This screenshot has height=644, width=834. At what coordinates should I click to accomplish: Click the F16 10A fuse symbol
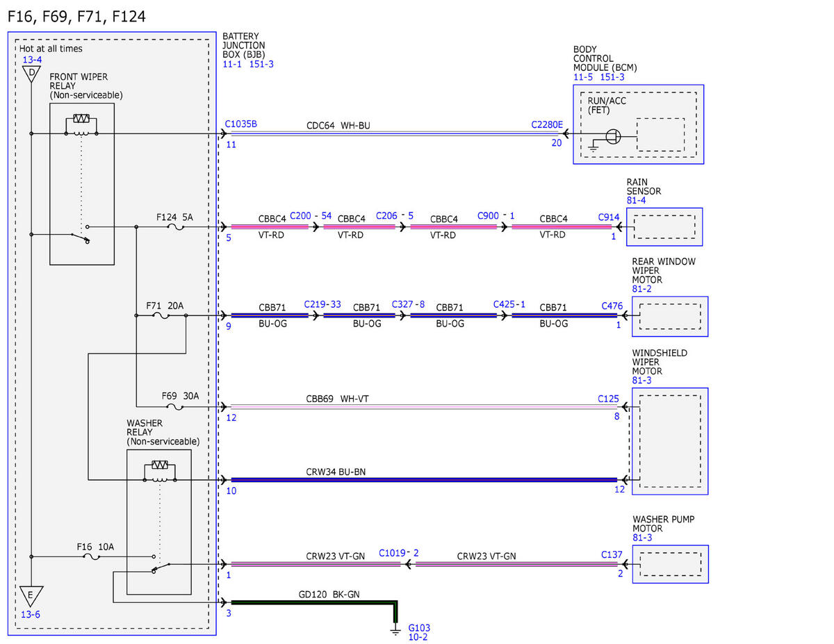(x=91, y=556)
